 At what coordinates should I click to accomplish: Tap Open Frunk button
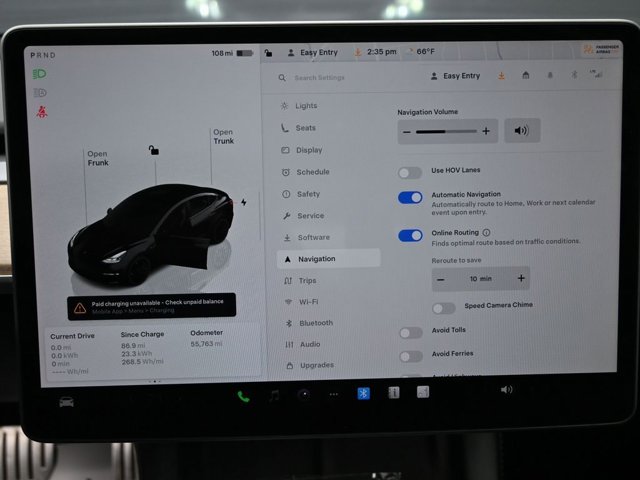[x=98, y=158]
